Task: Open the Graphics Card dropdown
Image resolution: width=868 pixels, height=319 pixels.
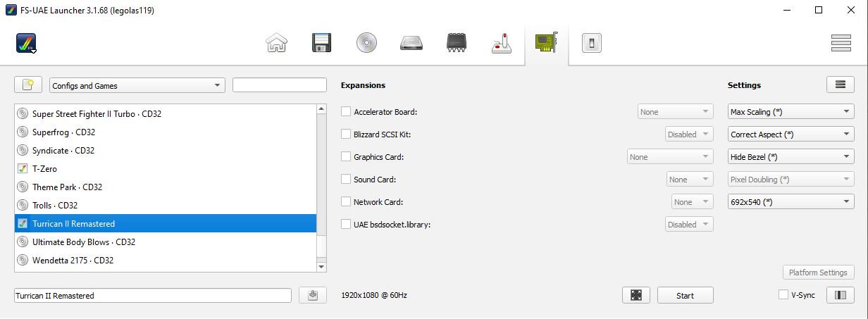Action: (x=670, y=156)
